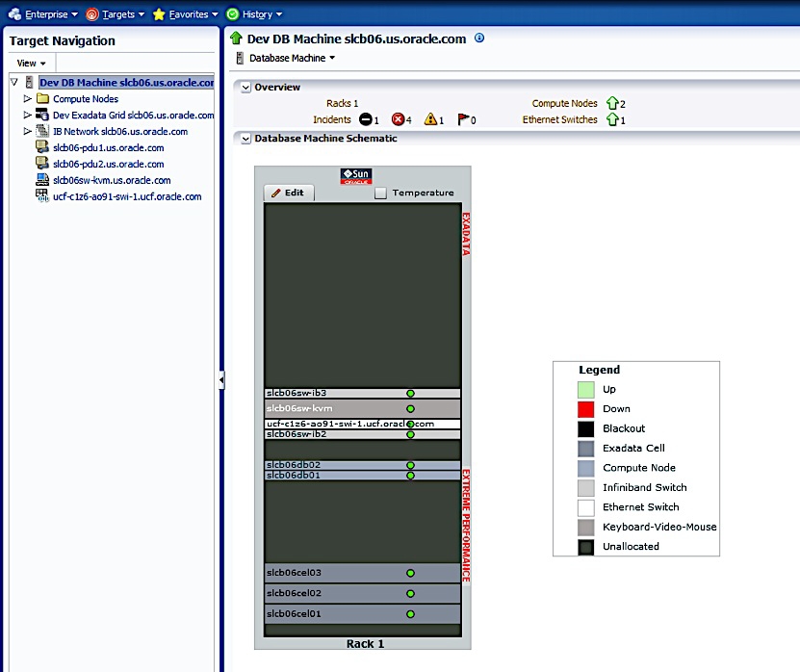Enable the Temperature checkbox

[x=380, y=193]
